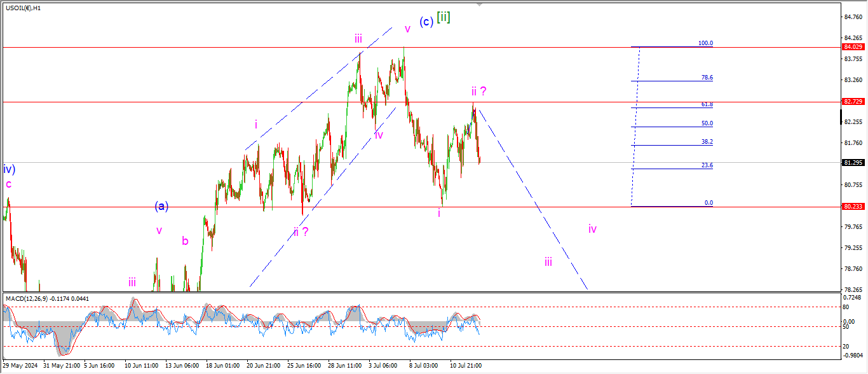Click the Fibonacci 78.6 level label
Image resolution: width=868 pixels, height=374 pixels.
pos(706,78)
